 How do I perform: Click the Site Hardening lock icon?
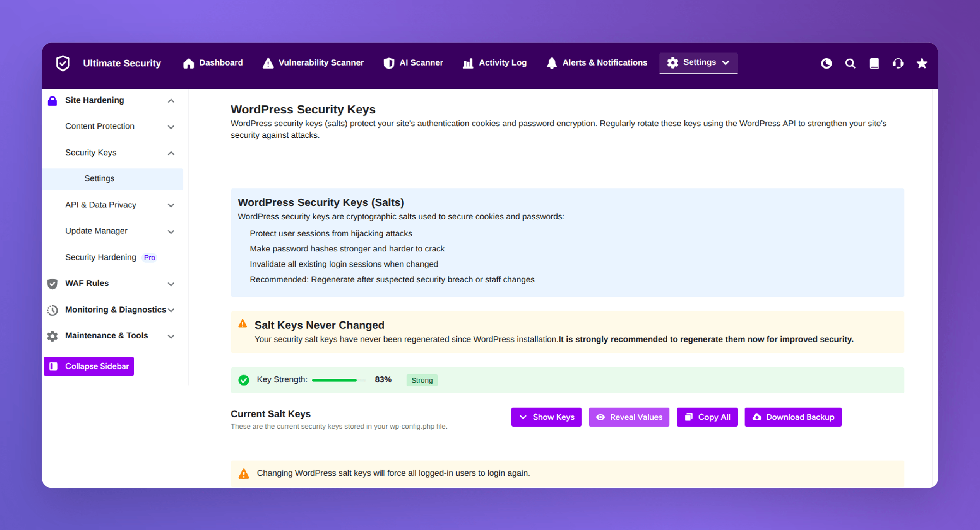(x=53, y=101)
